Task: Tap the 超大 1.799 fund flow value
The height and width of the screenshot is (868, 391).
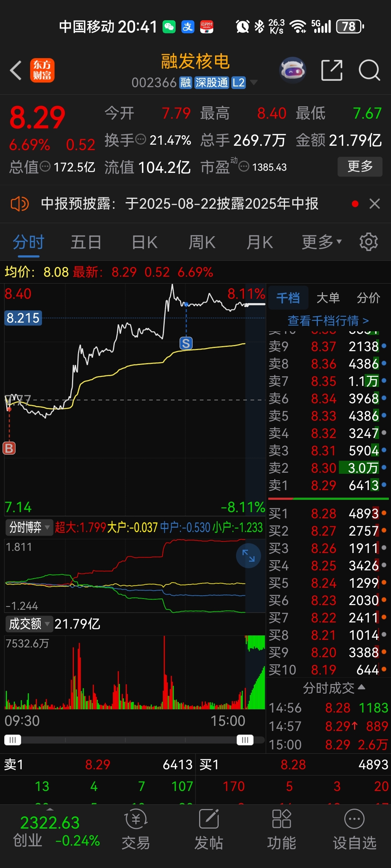Action: tap(80, 528)
